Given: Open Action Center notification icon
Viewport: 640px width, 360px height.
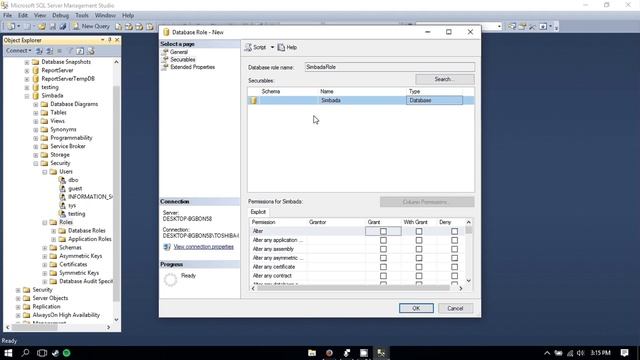Looking at the screenshot, I should (x=624, y=353).
